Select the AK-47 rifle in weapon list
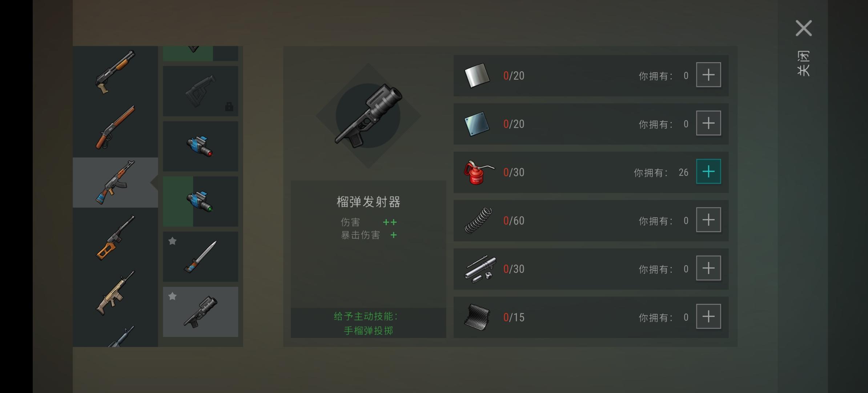This screenshot has width=868, height=393. pyautogui.click(x=115, y=183)
